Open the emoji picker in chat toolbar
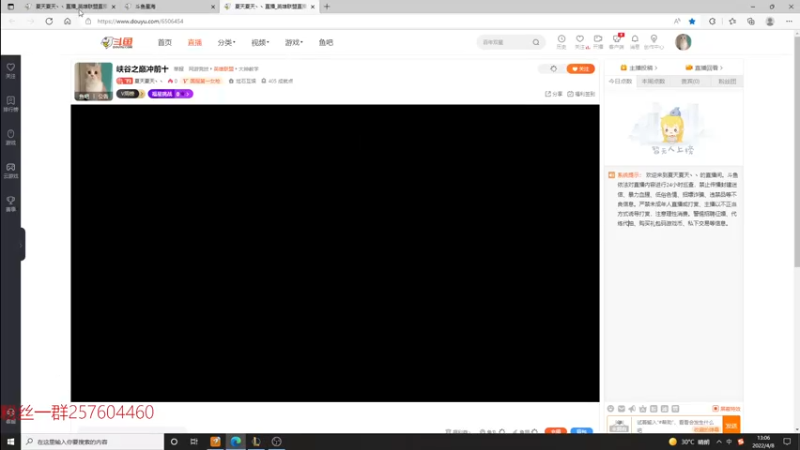Image resolution: width=800 pixels, height=450 pixels. (611, 409)
